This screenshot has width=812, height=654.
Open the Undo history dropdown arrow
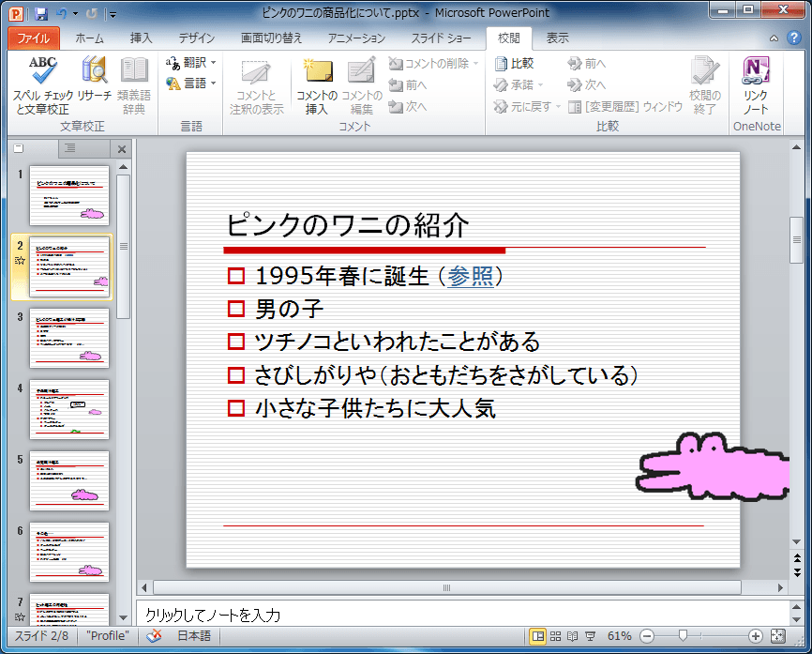tap(75, 13)
